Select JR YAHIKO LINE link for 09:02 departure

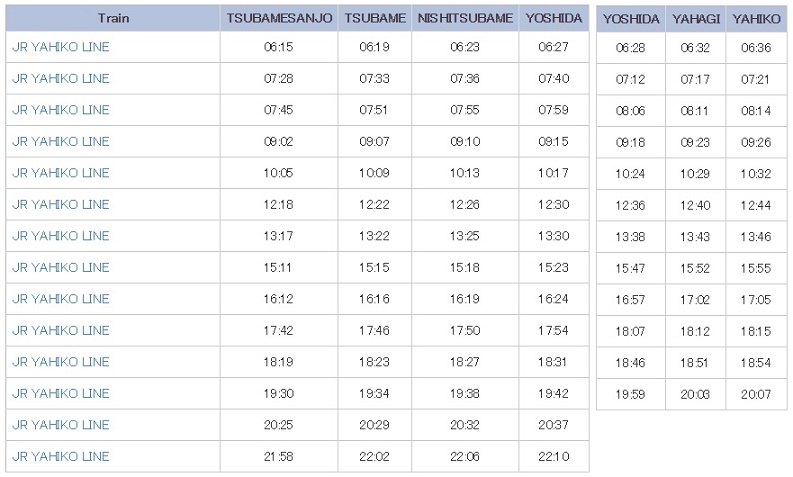point(60,142)
